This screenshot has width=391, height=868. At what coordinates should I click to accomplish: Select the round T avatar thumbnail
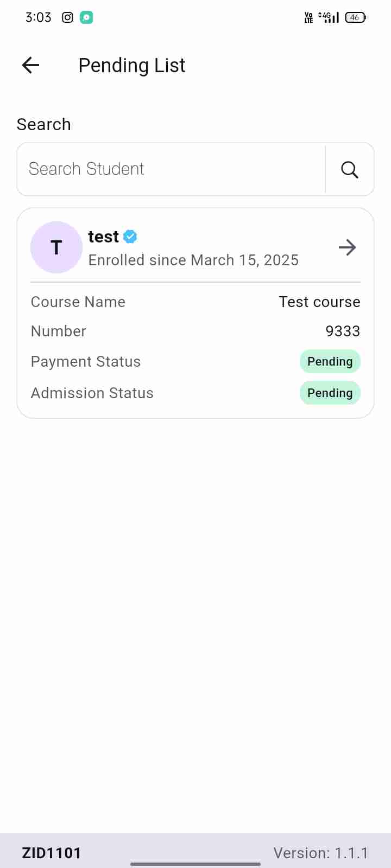pyautogui.click(x=56, y=247)
